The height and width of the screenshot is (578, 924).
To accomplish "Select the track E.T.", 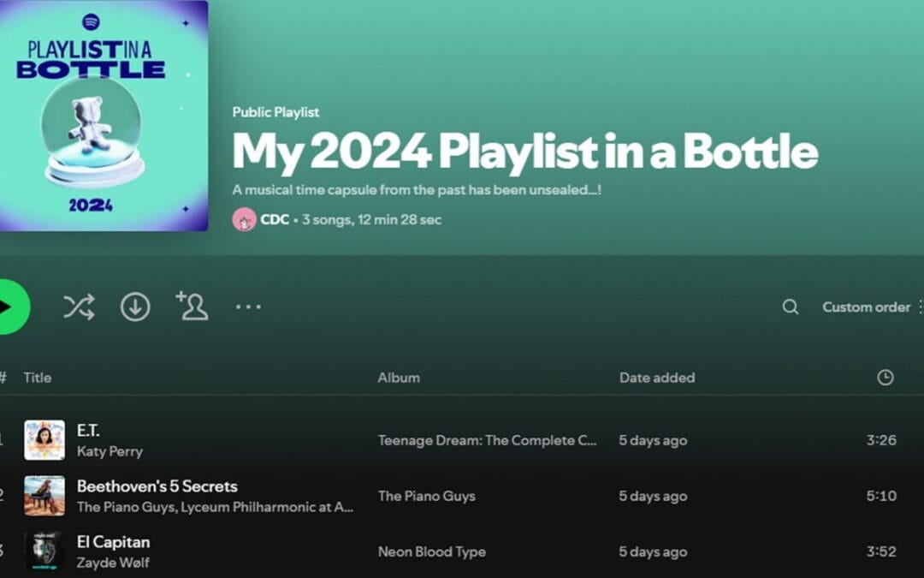I will coord(89,432).
